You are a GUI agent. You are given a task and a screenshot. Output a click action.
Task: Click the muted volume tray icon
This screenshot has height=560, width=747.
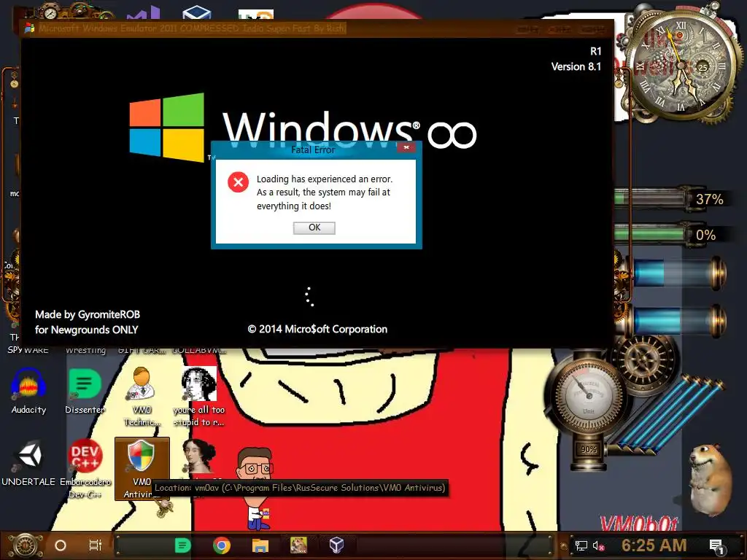[x=599, y=545]
